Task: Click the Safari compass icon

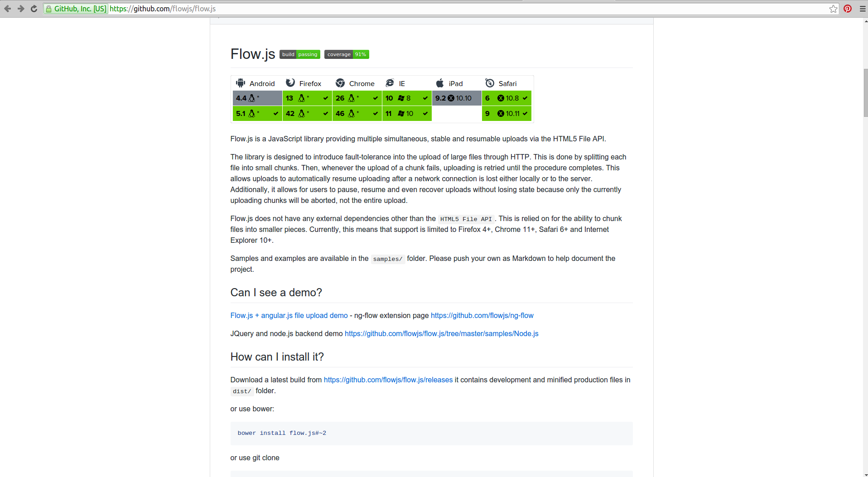Action: coord(490,83)
